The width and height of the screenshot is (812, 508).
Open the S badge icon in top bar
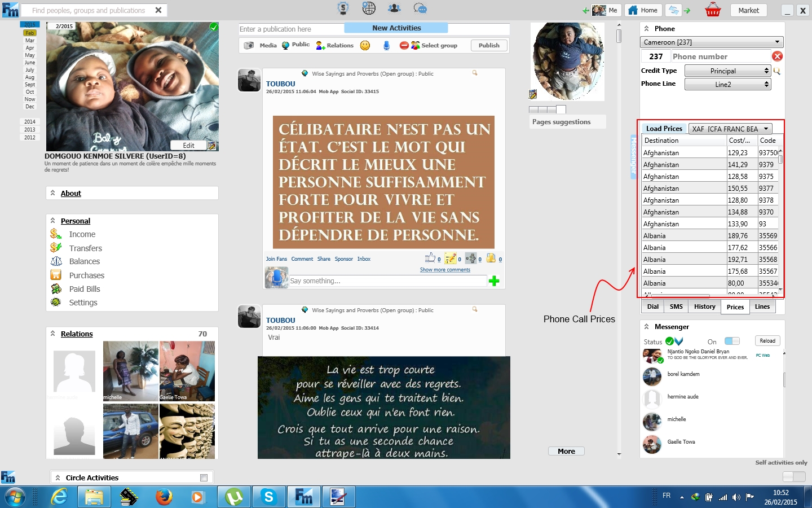click(x=343, y=8)
